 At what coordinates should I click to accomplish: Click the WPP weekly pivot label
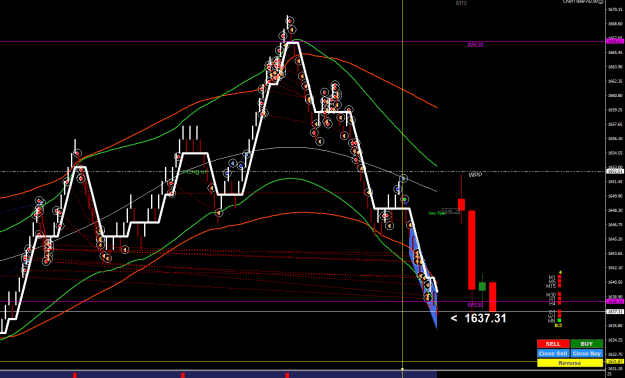pyautogui.click(x=475, y=175)
